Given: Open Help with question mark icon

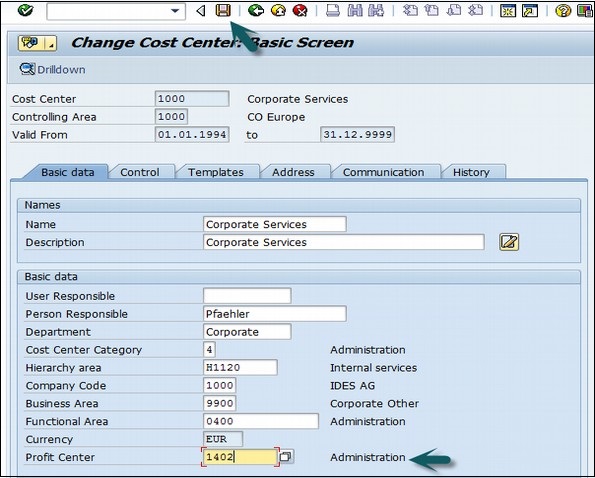Looking at the screenshot, I should (x=563, y=11).
